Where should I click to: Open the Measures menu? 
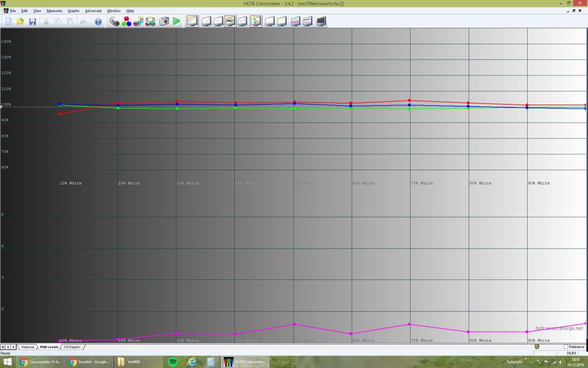(x=54, y=11)
